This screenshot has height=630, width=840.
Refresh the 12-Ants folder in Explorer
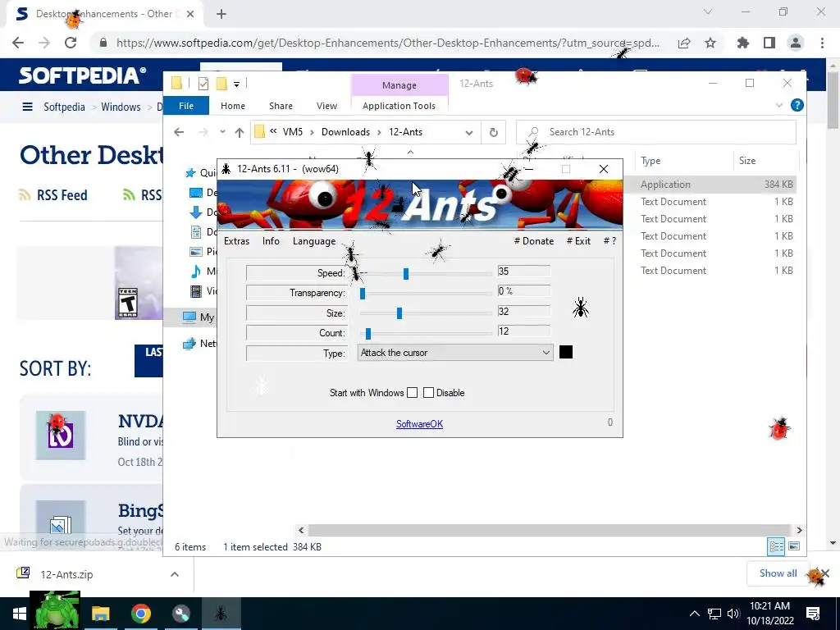pos(493,132)
